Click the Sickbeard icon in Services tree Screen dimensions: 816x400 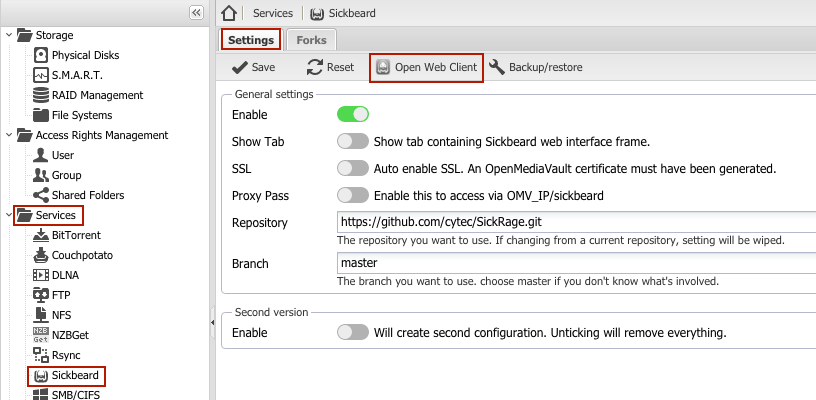pos(41,376)
